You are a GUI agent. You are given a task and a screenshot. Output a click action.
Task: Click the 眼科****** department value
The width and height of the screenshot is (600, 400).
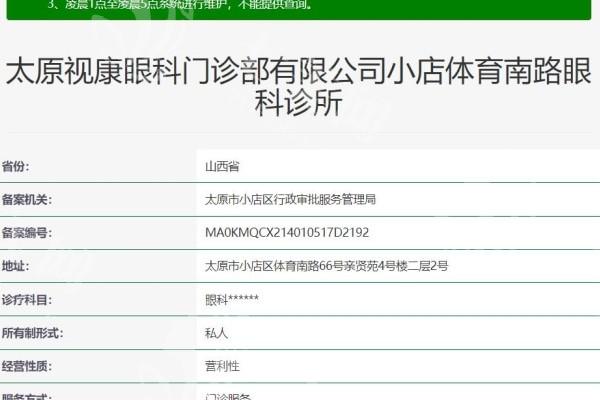232,299
